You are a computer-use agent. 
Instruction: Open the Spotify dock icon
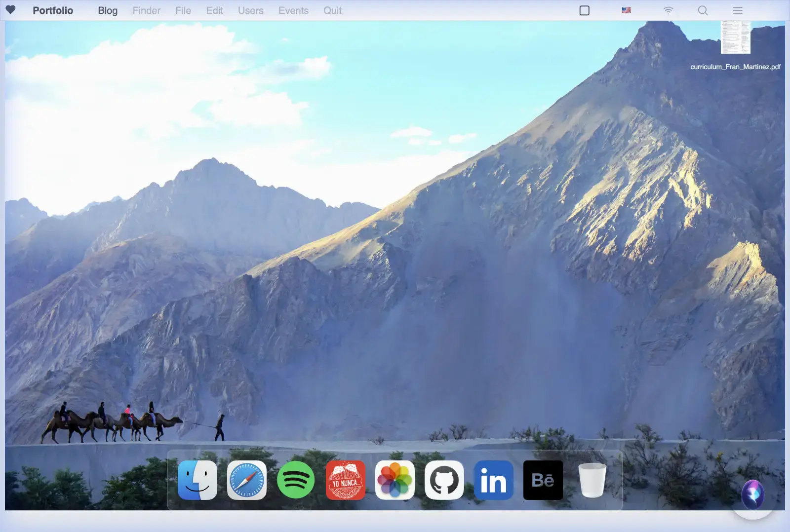click(x=296, y=480)
